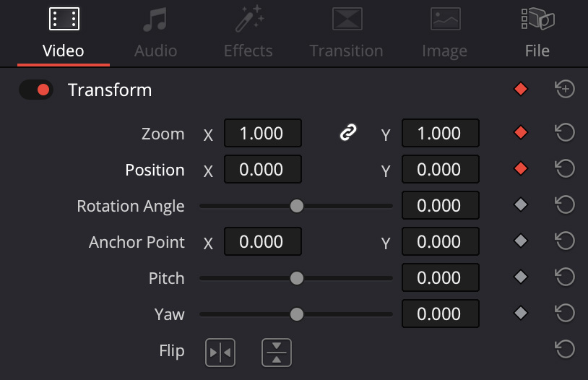The height and width of the screenshot is (380, 588).
Task: Click the Anchor Point Y field
Action: 440,242
